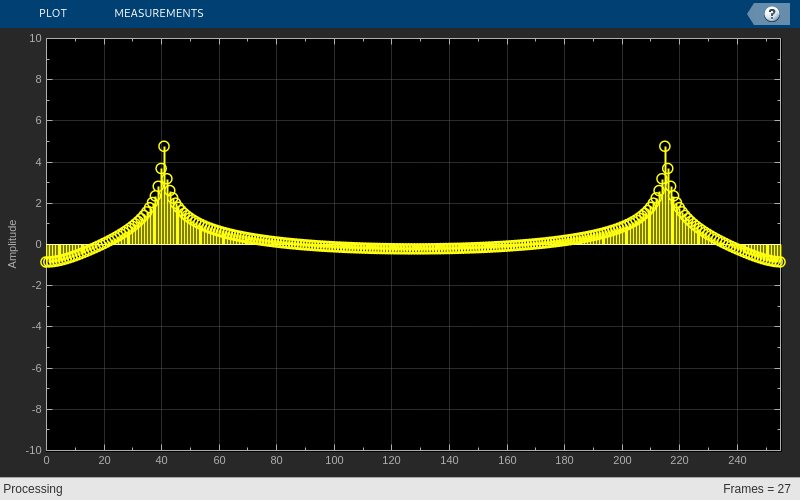Click the help question mark icon

(771, 14)
